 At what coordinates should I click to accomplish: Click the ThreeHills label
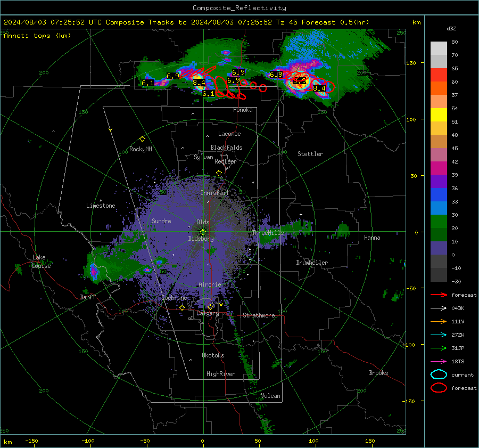click(268, 233)
